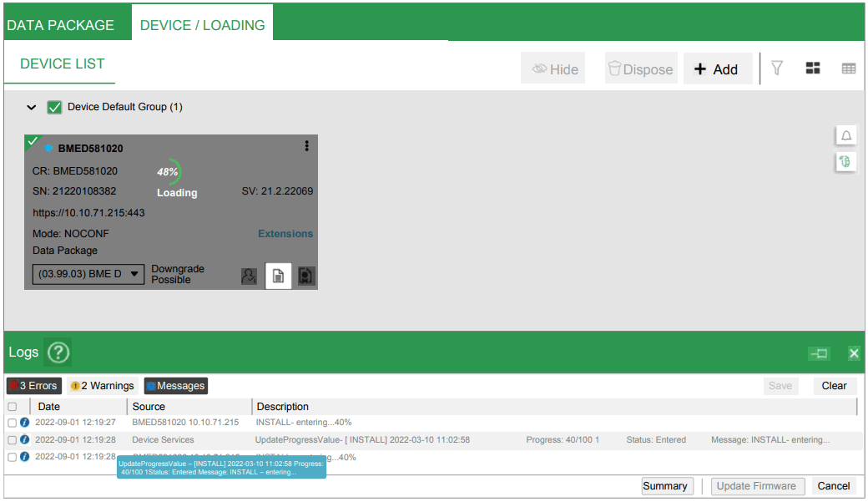The width and height of the screenshot is (868, 502).
Task: Collapse Device Default Group chevron
Action: (32, 108)
